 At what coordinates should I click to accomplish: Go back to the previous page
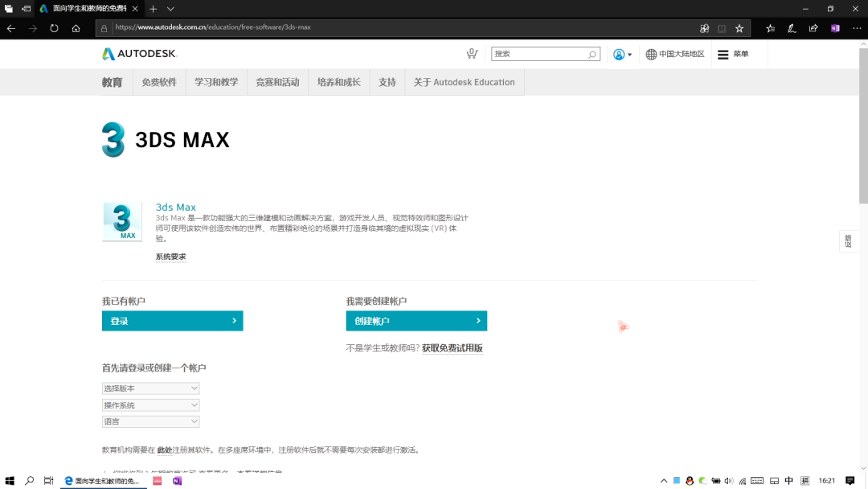pos(11,28)
